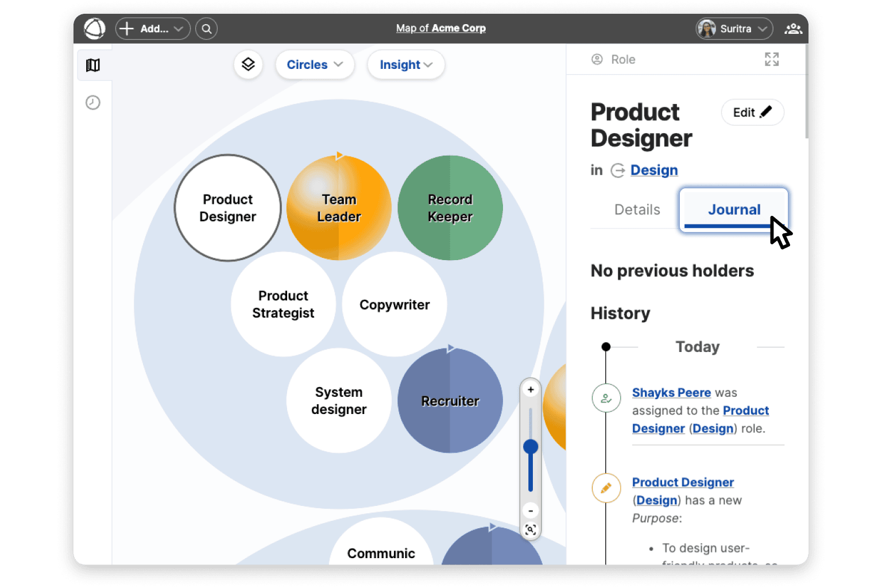This screenshot has height=588, width=882.
Task: Click the app logo in top bar
Action: click(95, 28)
